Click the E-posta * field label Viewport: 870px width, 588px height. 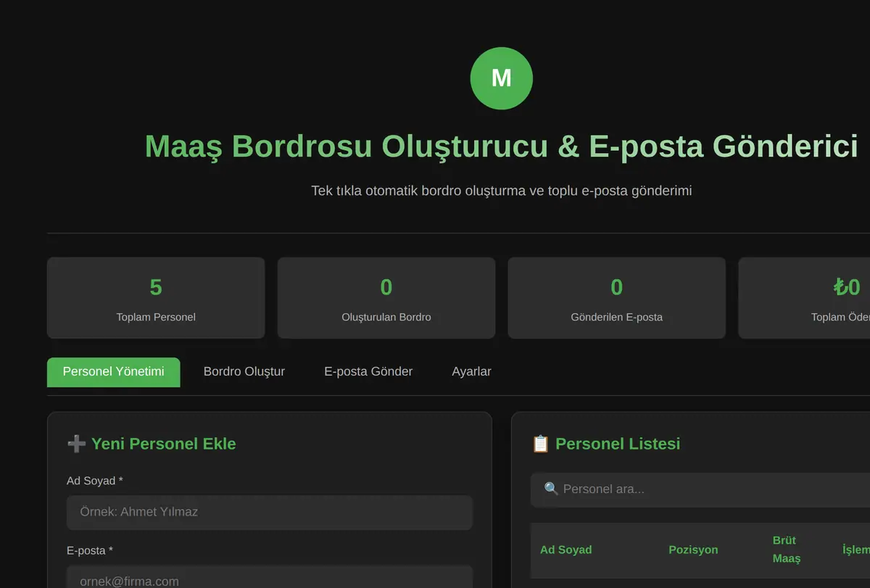(x=90, y=551)
